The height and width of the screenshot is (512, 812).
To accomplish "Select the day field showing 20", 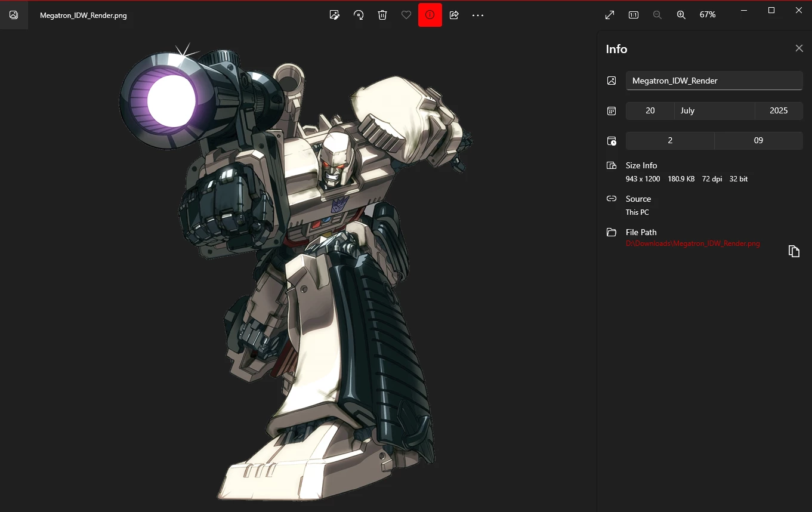I will (x=650, y=110).
